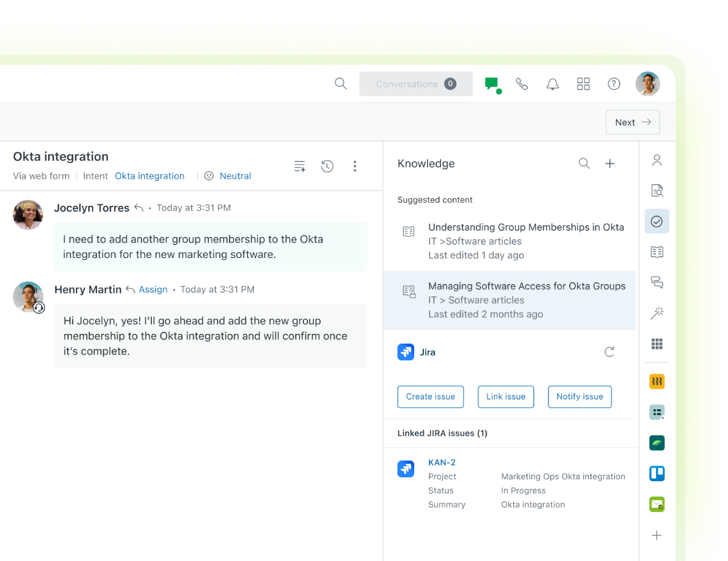Click Jocelyn Torres avatar
Screen dimensions: 728x561
click(28, 215)
